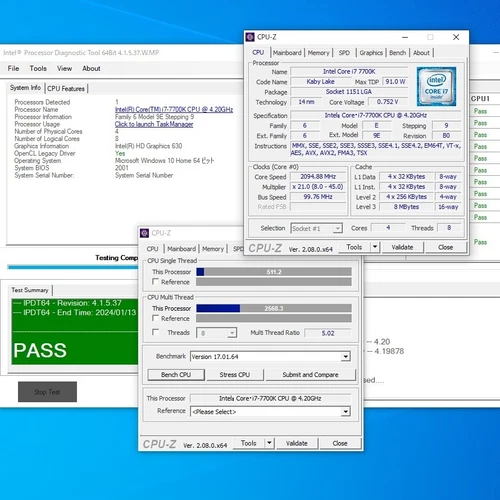Open the Test Summary tab

coord(30,290)
